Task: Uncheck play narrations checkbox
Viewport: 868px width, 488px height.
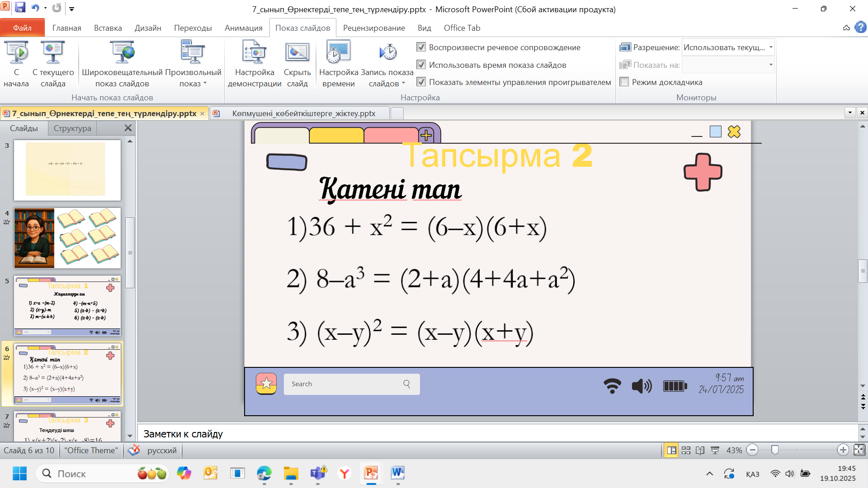Action: coord(421,47)
